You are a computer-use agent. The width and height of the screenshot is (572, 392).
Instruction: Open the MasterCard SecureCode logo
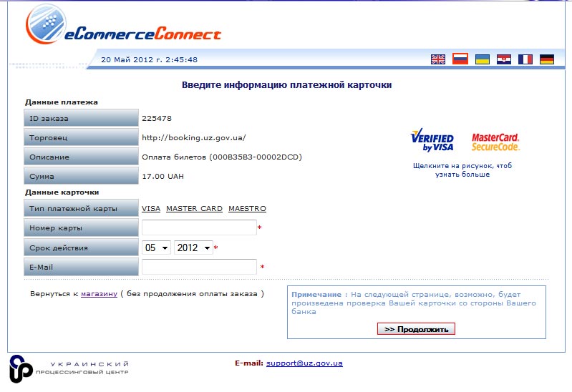click(495, 142)
